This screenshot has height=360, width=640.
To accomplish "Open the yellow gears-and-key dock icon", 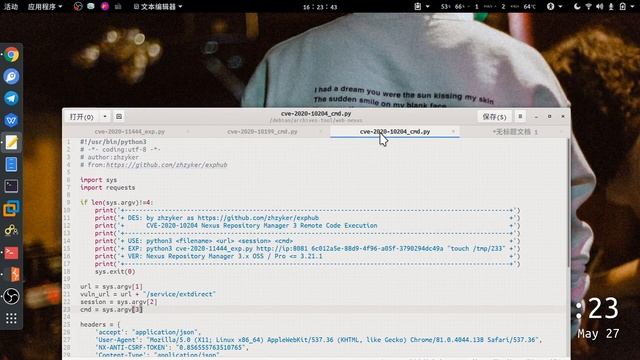I will click(11, 231).
